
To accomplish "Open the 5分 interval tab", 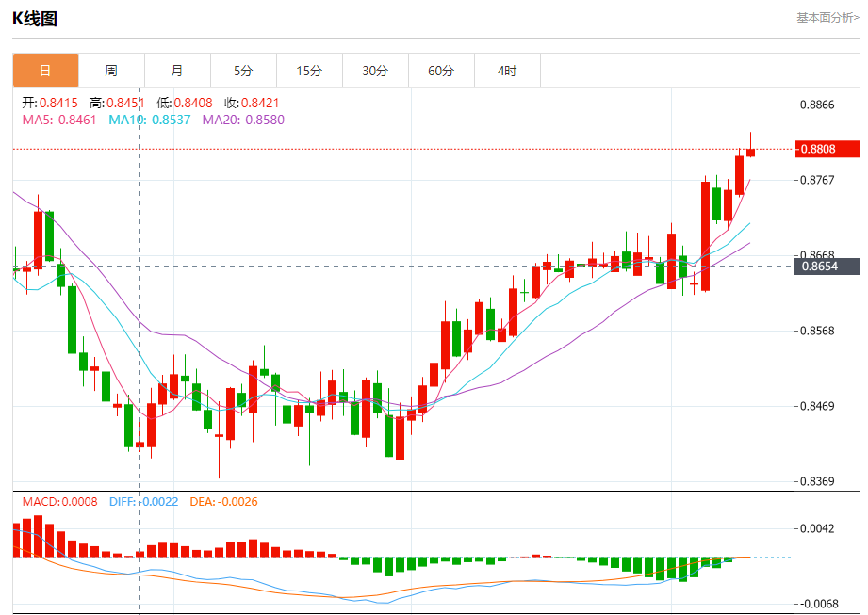I will pyautogui.click(x=243, y=71).
